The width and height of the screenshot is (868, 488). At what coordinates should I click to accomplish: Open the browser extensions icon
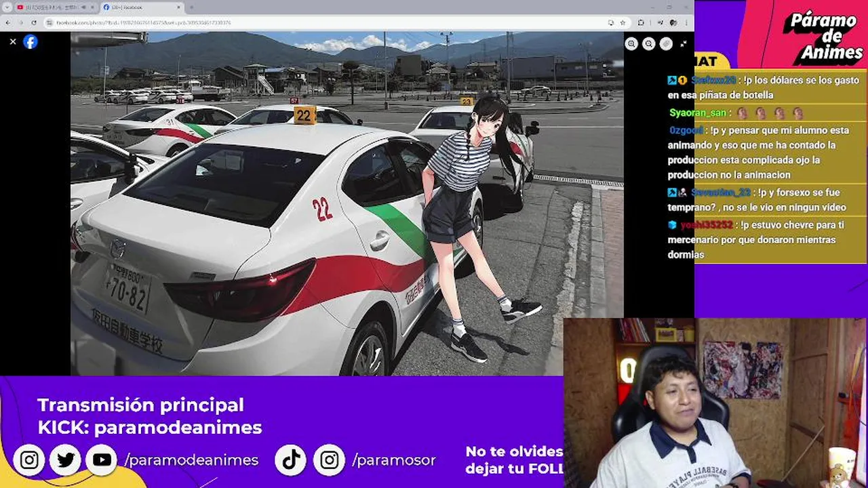click(641, 22)
